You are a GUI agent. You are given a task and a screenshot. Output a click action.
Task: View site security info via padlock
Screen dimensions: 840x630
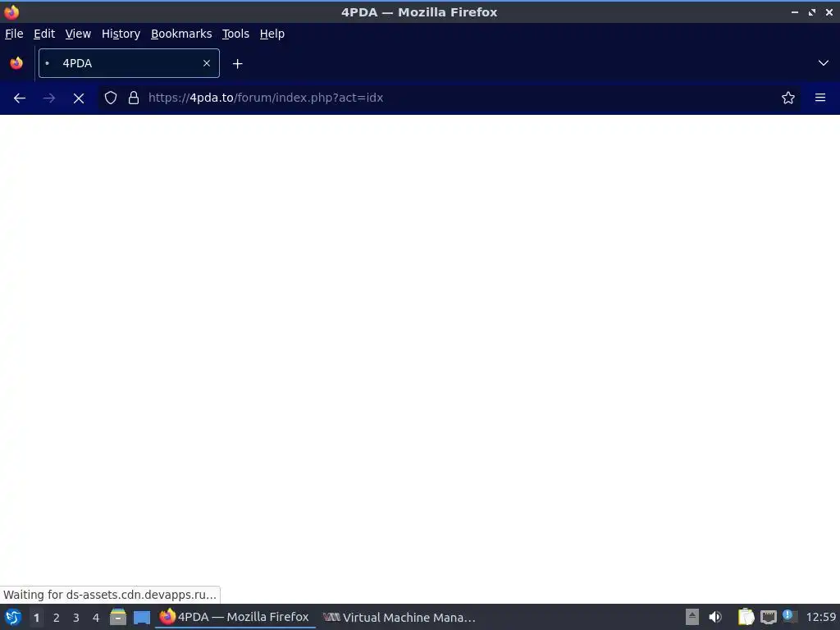coord(134,98)
